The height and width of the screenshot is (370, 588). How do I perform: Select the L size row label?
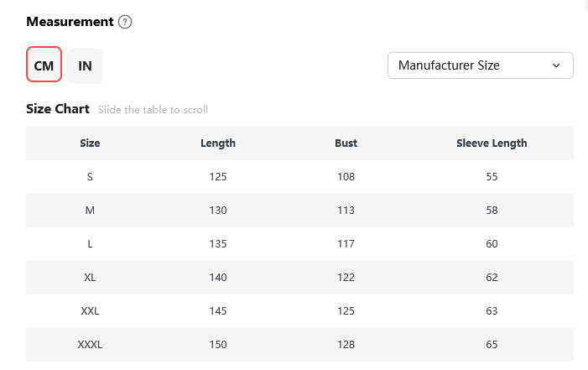click(90, 244)
